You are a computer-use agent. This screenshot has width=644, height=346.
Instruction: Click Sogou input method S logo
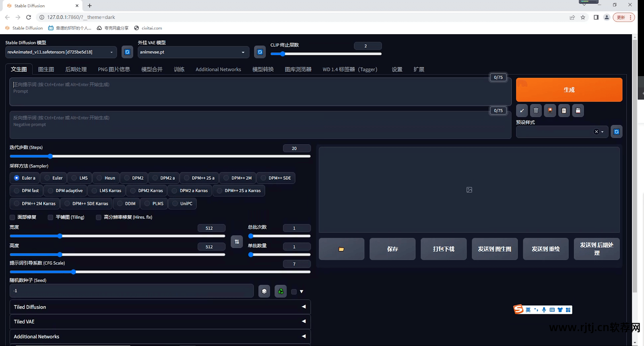coord(518,309)
